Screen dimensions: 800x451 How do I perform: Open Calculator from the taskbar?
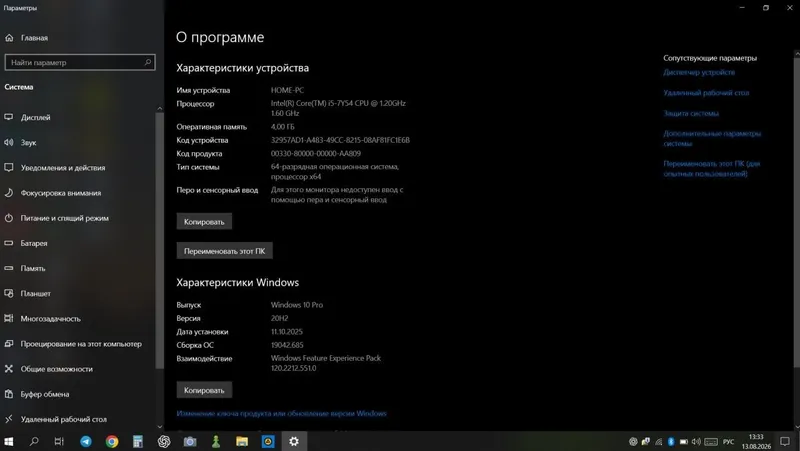point(138,441)
